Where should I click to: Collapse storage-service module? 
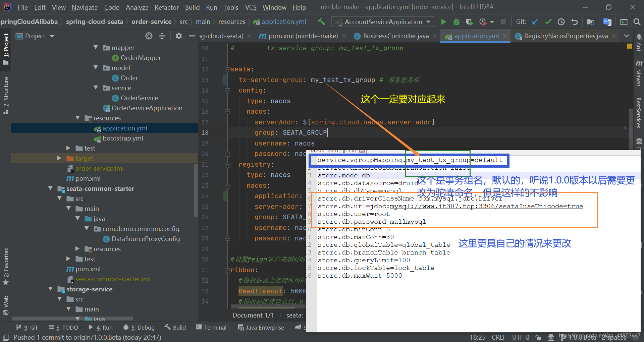[50, 289]
